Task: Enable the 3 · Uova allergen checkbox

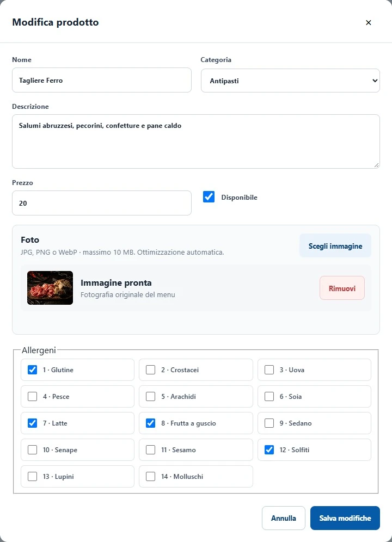Action: 269,369
